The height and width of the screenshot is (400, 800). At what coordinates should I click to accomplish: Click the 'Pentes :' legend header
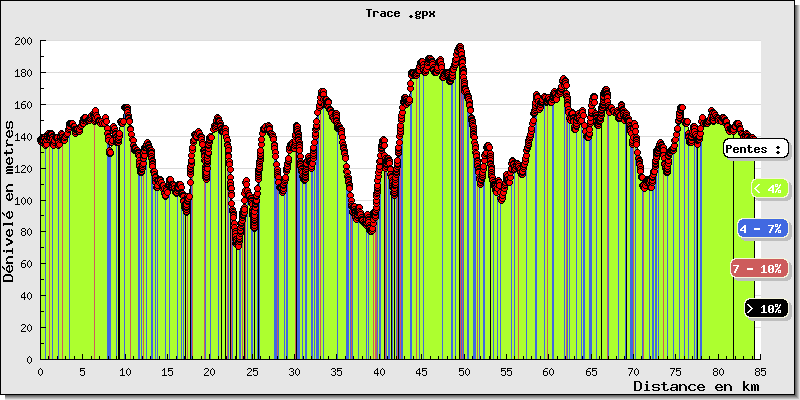pyautogui.click(x=755, y=148)
